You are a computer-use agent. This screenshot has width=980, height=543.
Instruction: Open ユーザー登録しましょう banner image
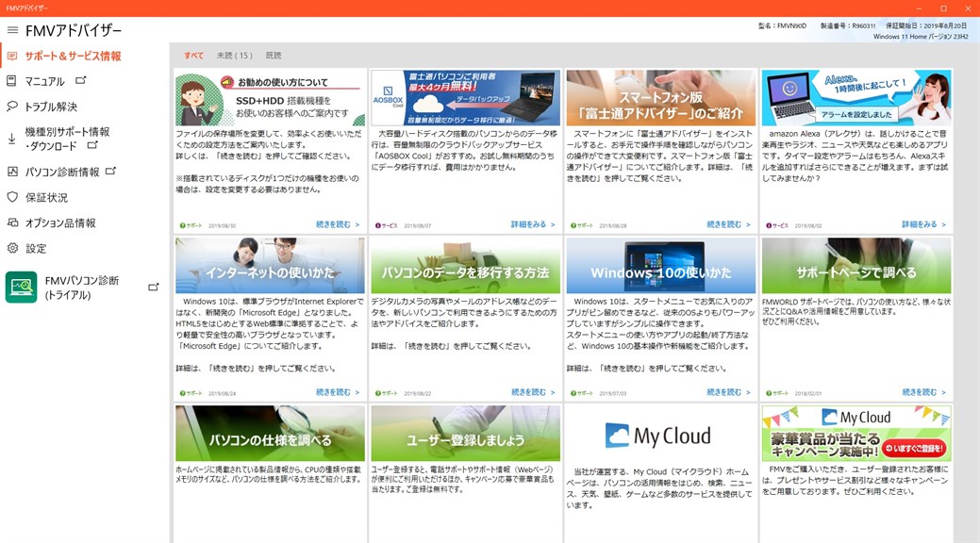pyautogui.click(x=466, y=433)
